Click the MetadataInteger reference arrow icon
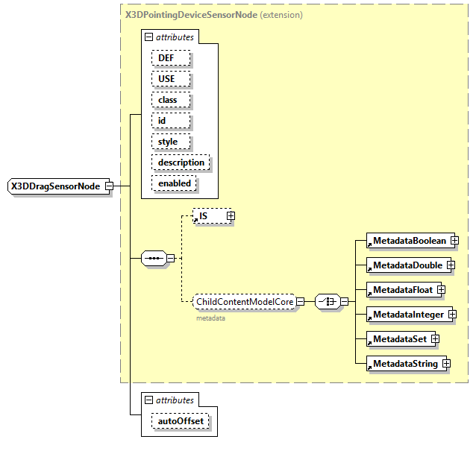 tap(369, 318)
